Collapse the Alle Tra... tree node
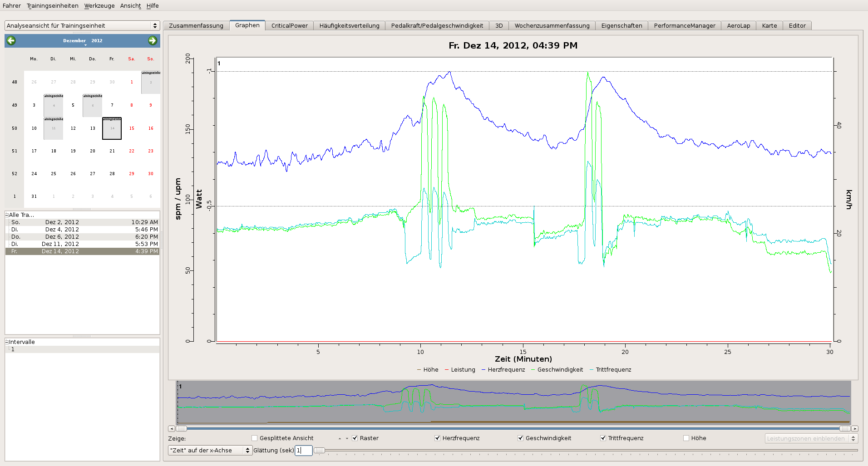The height and width of the screenshot is (466, 868). tap(7, 215)
